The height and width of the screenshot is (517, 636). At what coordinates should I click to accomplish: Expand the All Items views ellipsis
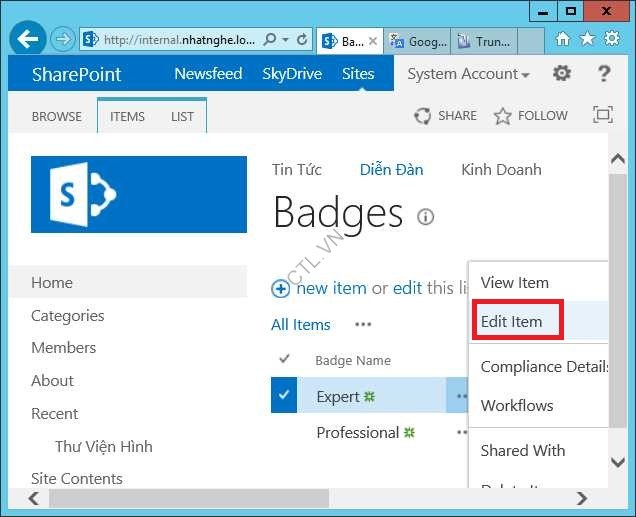363,324
